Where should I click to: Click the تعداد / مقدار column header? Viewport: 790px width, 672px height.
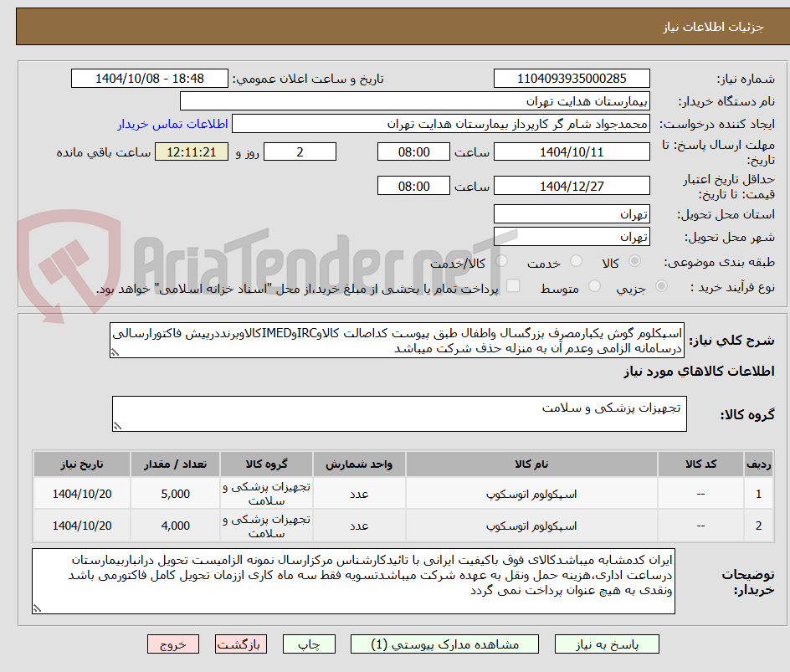tap(176, 464)
